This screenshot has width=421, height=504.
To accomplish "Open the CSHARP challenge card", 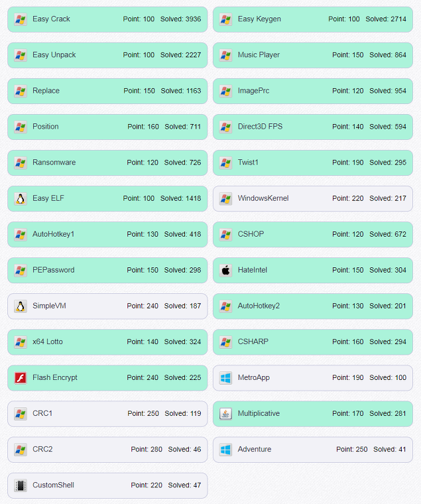I will click(313, 342).
